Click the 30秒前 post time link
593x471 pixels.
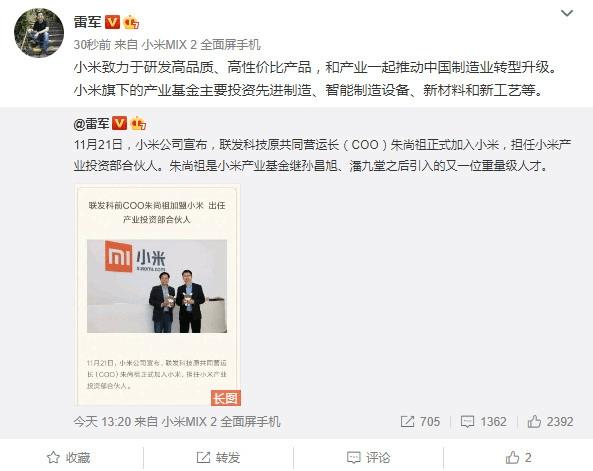tap(92, 45)
